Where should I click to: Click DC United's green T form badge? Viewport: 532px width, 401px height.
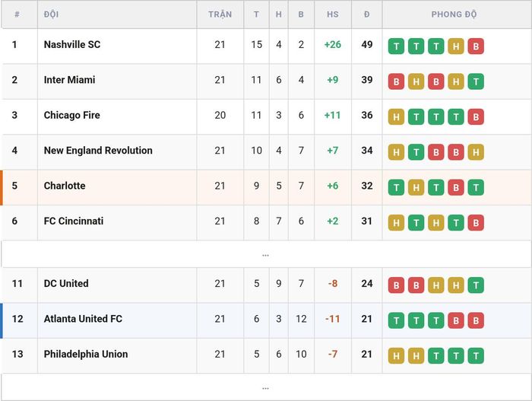coord(476,285)
